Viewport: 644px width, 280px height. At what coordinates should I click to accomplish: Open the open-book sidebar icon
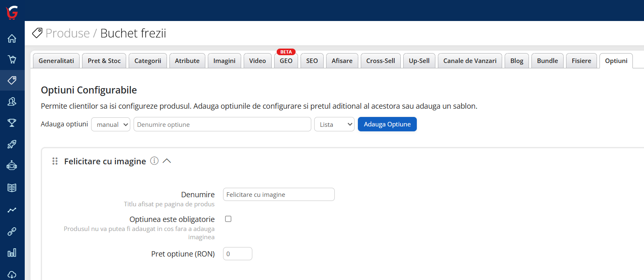12,188
